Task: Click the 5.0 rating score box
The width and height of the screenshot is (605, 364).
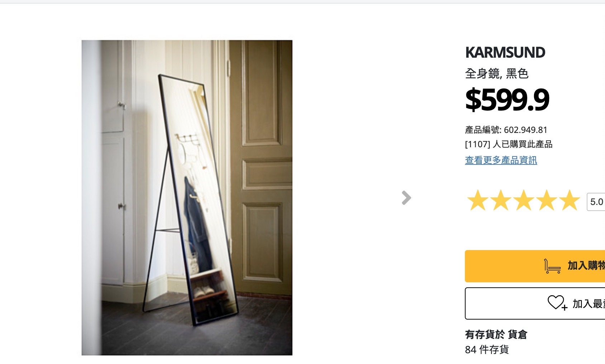Action: pyautogui.click(x=596, y=202)
